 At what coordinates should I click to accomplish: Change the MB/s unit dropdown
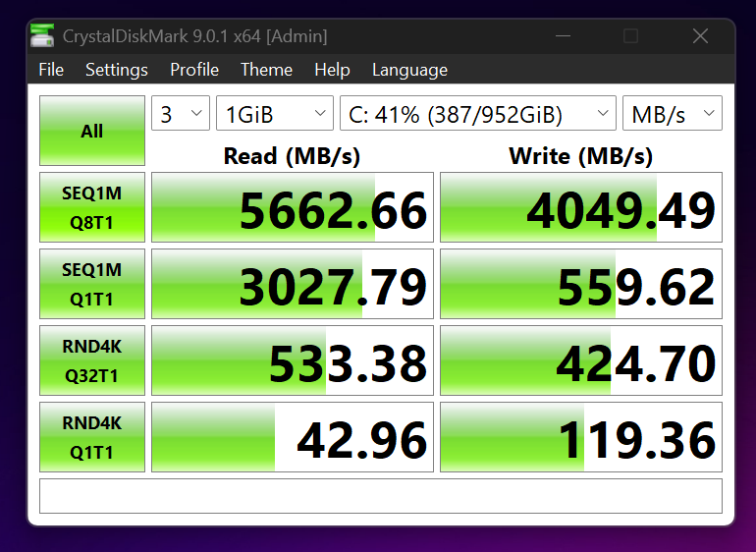click(672, 114)
